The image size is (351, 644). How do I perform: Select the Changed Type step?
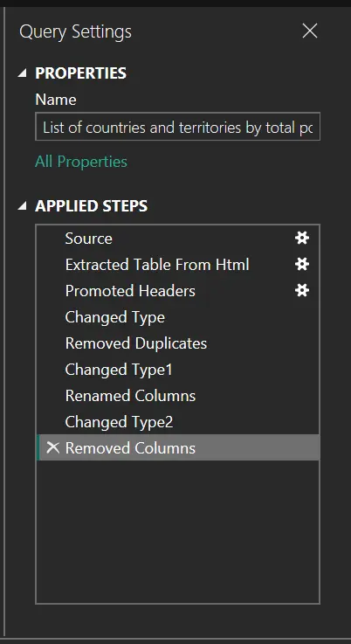[x=178, y=317]
